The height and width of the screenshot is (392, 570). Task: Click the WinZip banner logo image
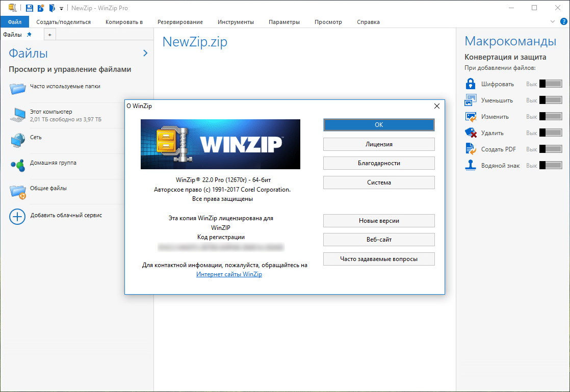(x=220, y=144)
